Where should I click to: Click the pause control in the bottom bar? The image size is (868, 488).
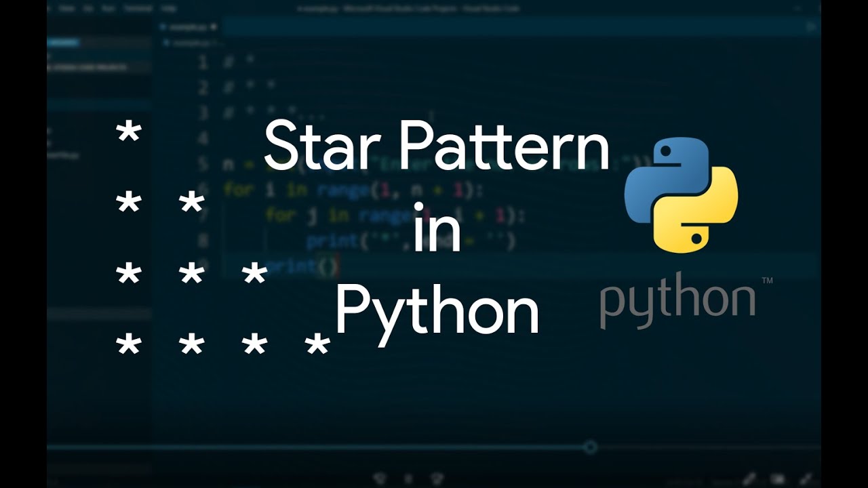coord(408,479)
